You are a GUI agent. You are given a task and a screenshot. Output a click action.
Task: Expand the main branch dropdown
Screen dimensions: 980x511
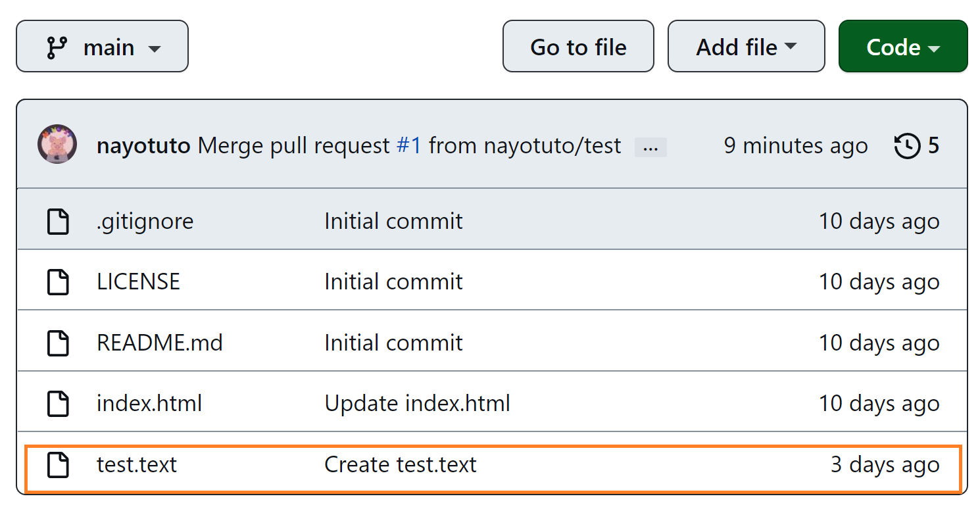tap(103, 47)
